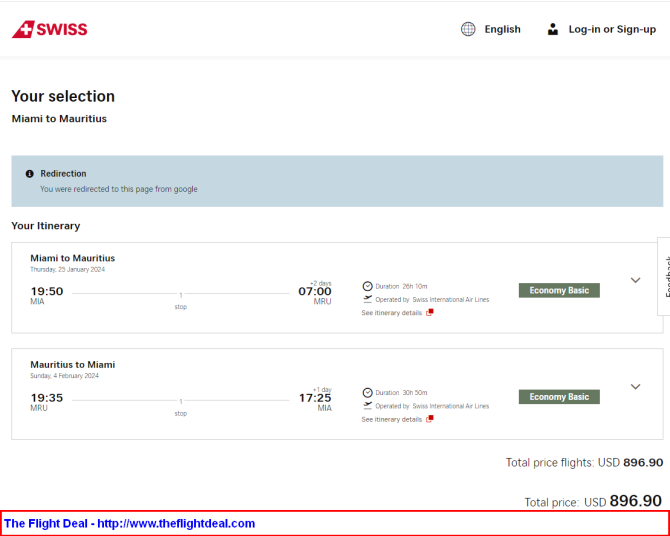Click the user profile icon

[552, 29]
